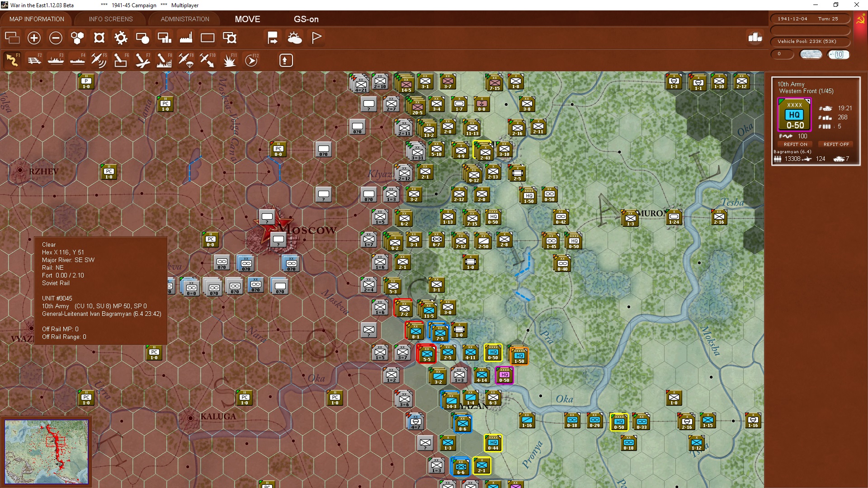Select F1 move mode icon
The image size is (868, 488).
(x=12, y=60)
